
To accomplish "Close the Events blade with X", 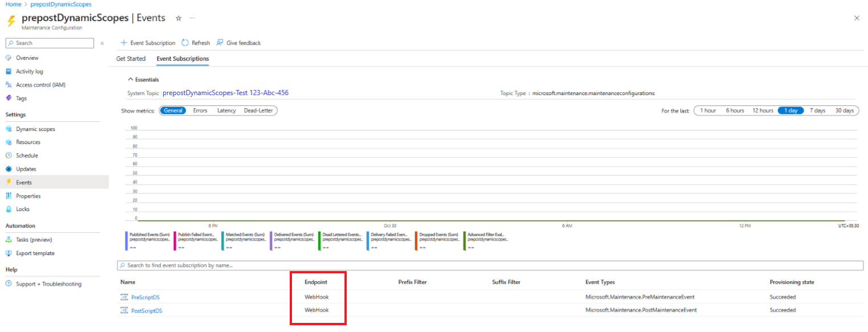I will (857, 18).
